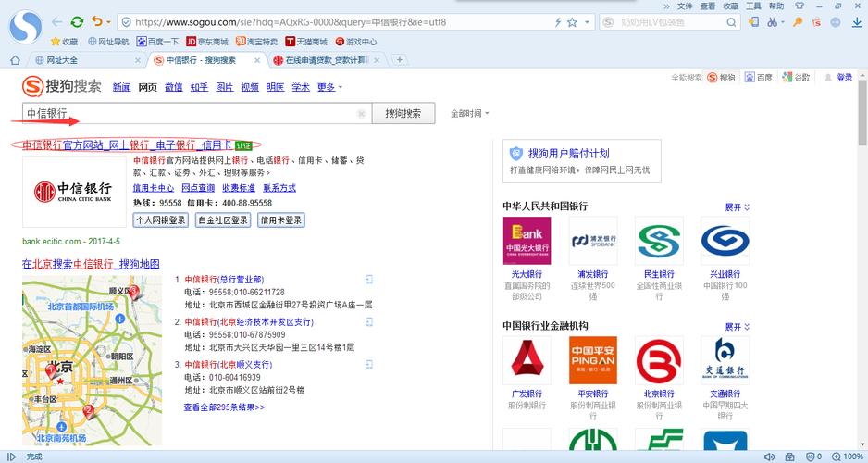Click the scissors screenshot tool icon
This screenshot has width=868, height=463.
pos(772,22)
